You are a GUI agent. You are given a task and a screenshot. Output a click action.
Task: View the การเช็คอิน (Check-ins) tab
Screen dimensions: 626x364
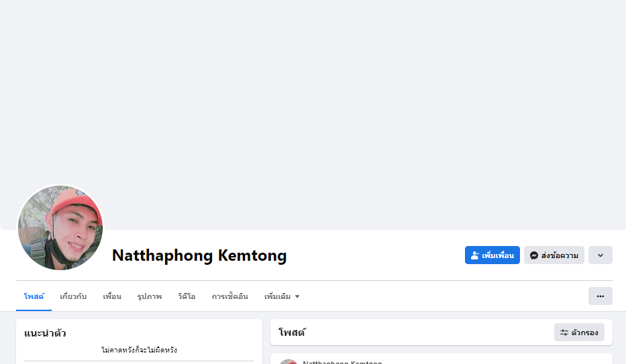coord(230,296)
